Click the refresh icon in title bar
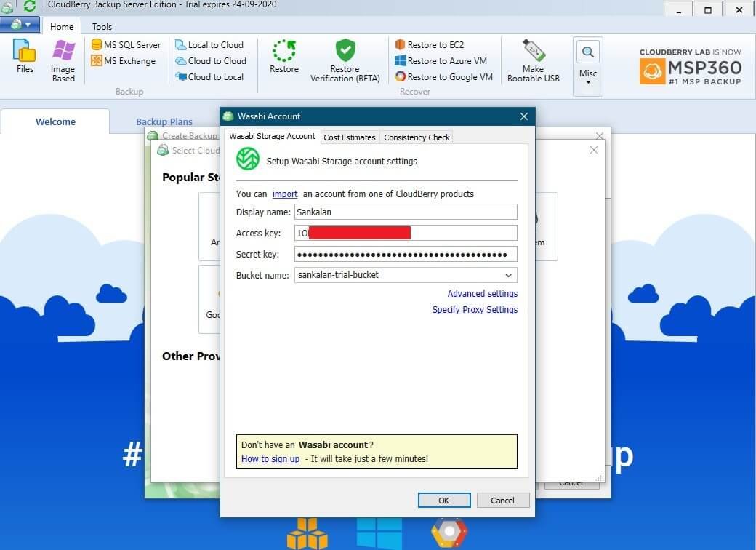The width and height of the screenshot is (756, 550). (x=29, y=6)
